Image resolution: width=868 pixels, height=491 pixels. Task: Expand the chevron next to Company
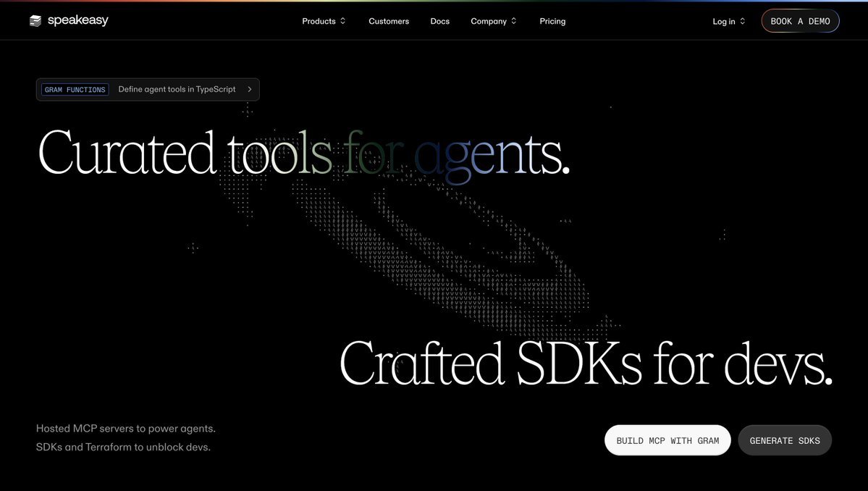click(514, 21)
